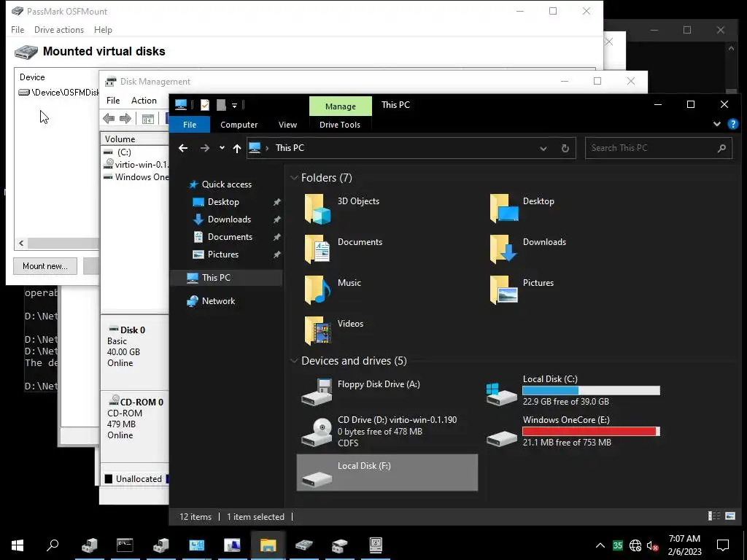Viewport: 747px width, 560px height.
Task: Go up one level in Explorer
Action: (237, 148)
